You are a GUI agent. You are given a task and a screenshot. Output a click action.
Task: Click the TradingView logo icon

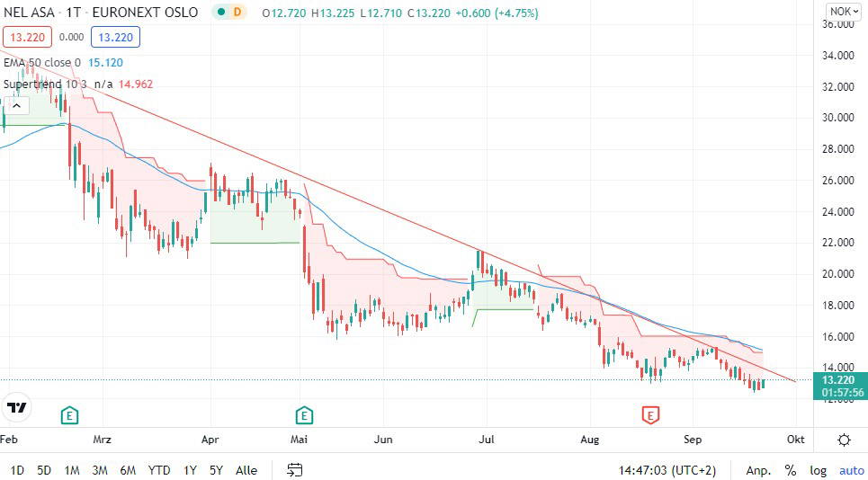pyautogui.click(x=16, y=408)
